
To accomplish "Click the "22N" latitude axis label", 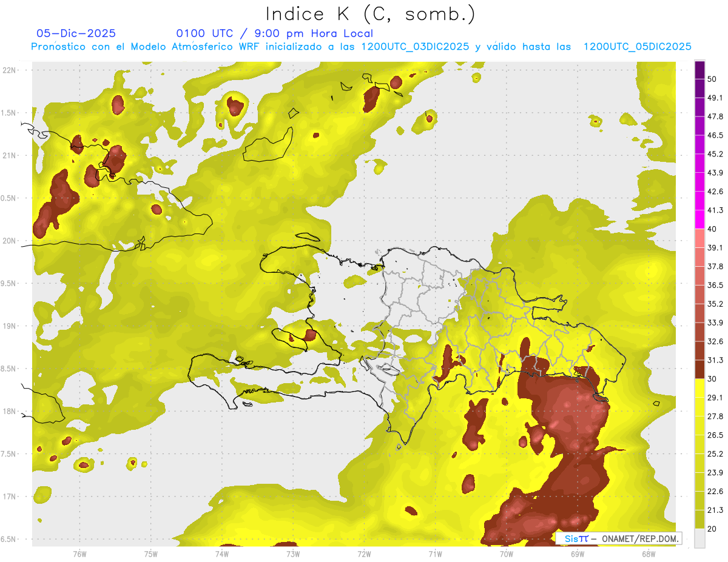I will [9, 70].
